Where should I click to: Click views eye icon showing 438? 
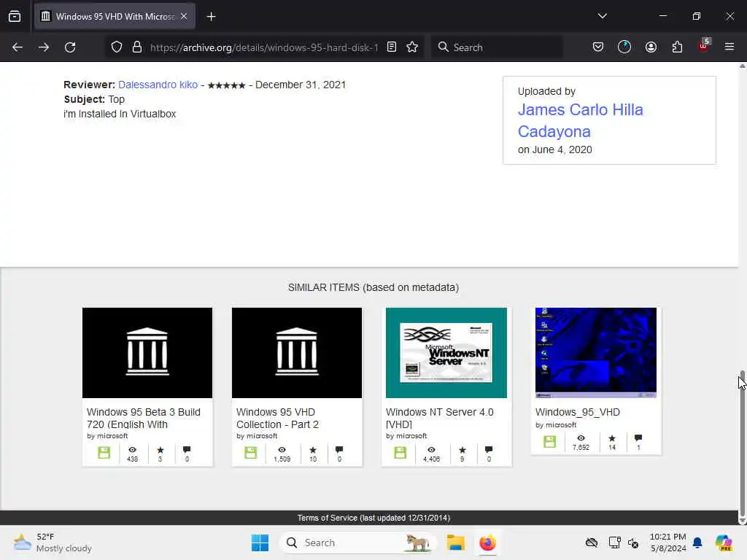(133, 449)
